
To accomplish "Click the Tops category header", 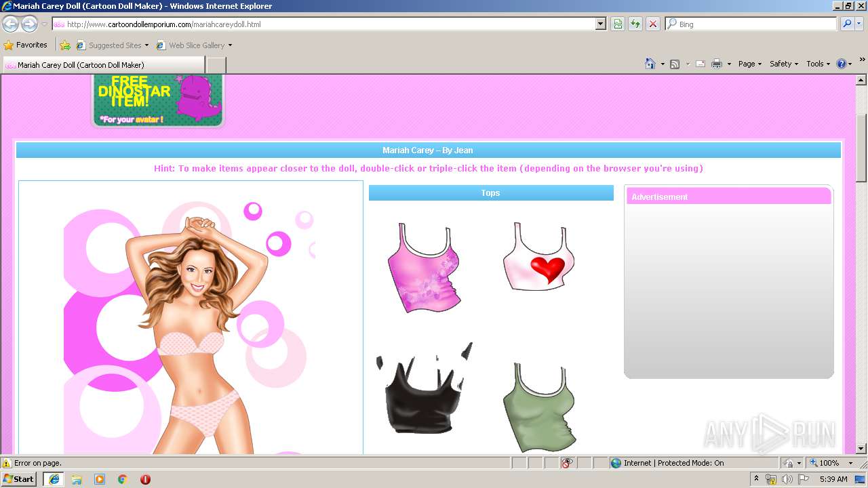I will point(491,193).
